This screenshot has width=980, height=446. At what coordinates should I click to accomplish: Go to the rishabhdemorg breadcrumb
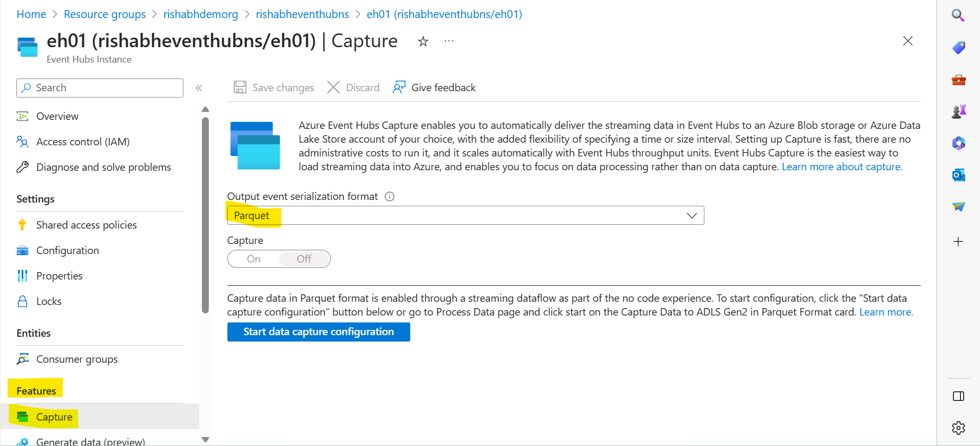coord(200,14)
